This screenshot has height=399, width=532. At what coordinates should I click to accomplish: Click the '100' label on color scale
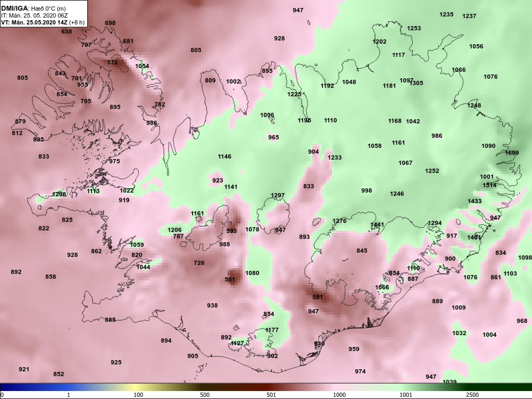pos(138,395)
